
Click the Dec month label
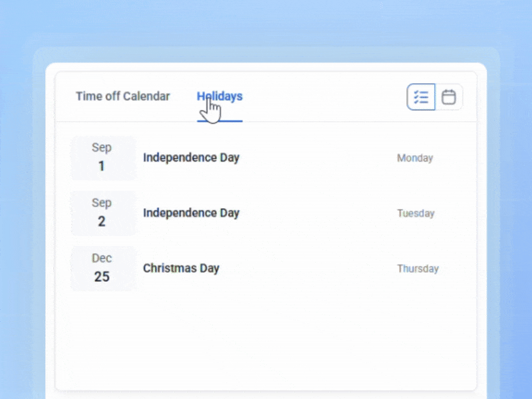tap(102, 258)
